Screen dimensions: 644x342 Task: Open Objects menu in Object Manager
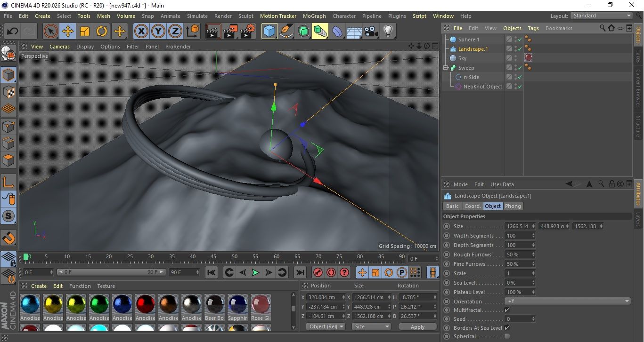click(x=512, y=28)
